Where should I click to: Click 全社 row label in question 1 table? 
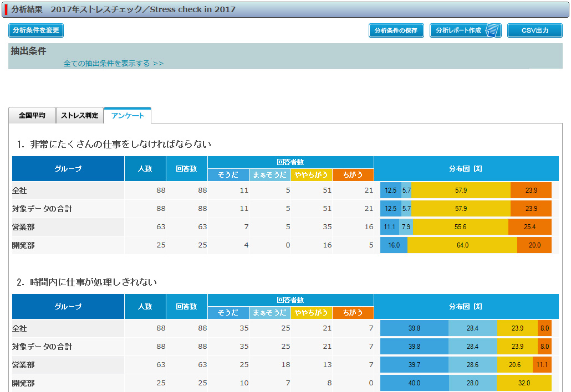tap(19, 190)
